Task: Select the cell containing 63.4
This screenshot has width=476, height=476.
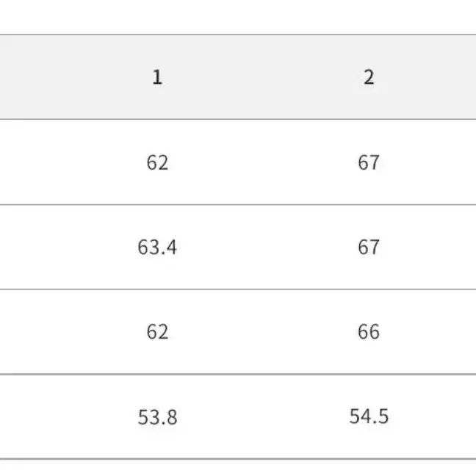Action: [x=157, y=247]
